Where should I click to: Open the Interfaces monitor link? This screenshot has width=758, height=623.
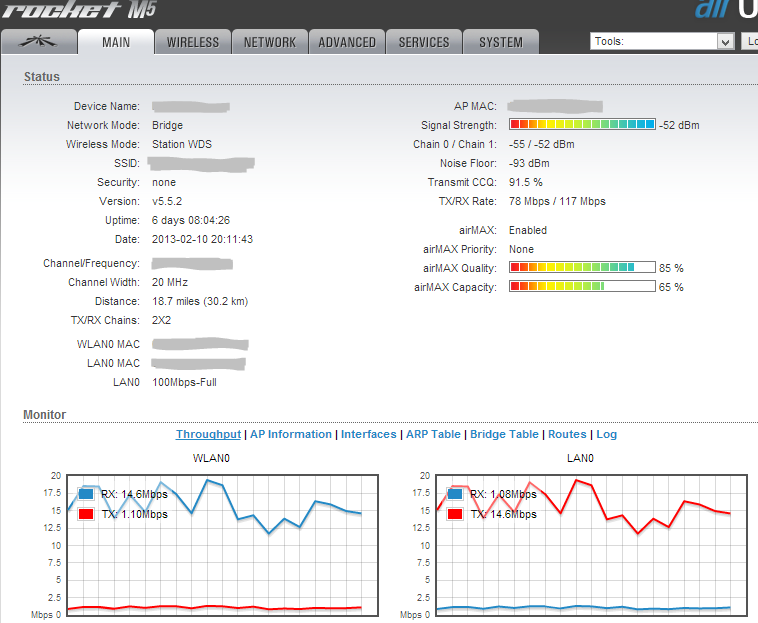pyautogui.click(x=368, y=434)
